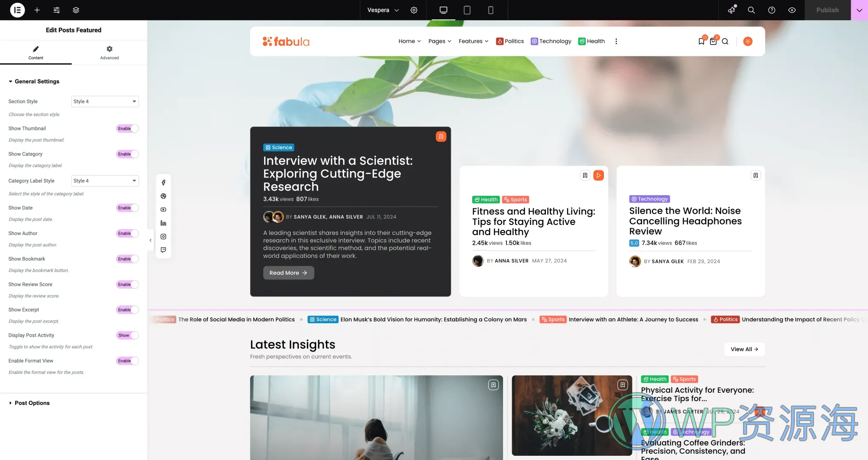
Task: Toggle the Show Thumbnail switch
Action: (127, 128)
